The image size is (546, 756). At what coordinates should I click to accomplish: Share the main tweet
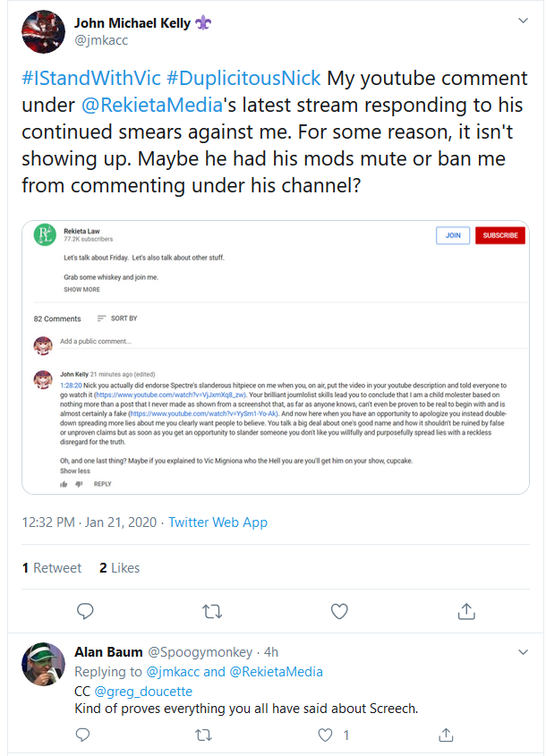(x=466, y=611)
